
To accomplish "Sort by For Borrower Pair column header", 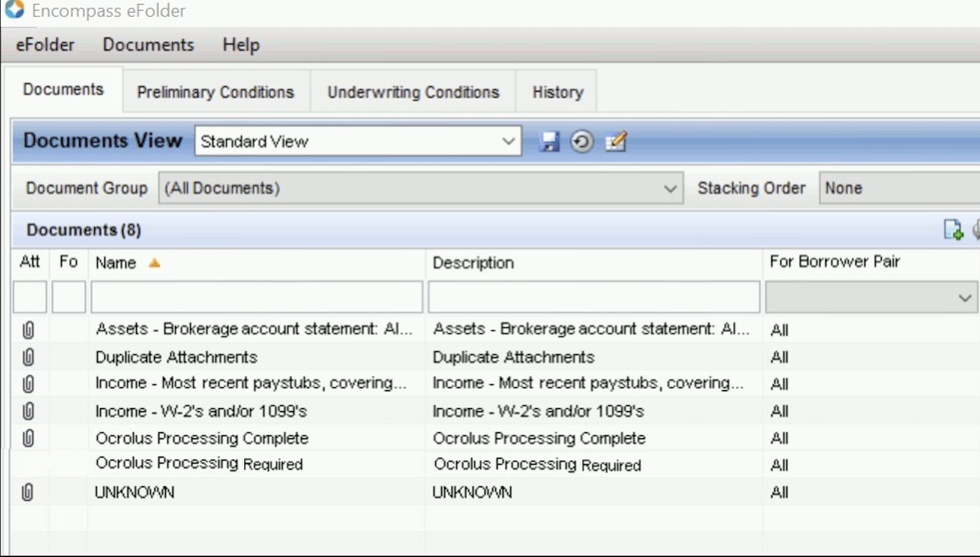I will (835, 262).
